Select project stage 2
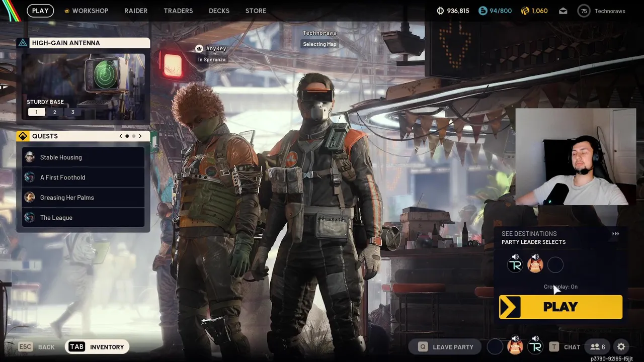 pyautogui.click(x=55, y=112)
